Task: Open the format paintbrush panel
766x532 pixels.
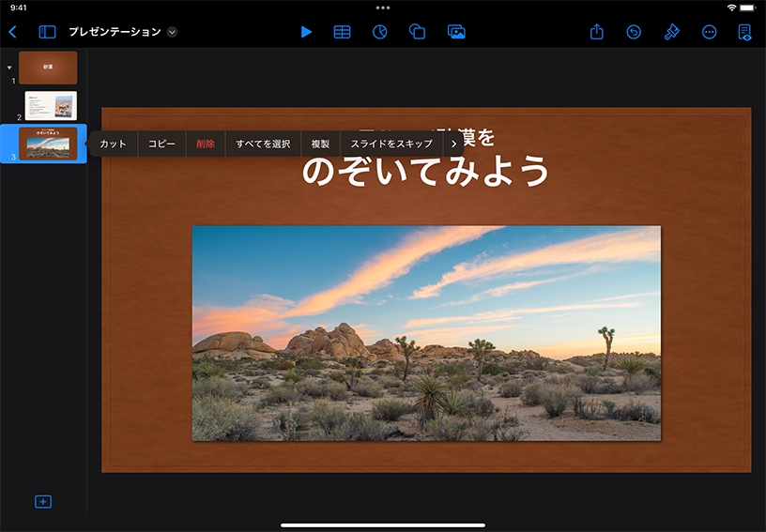Action: 671,32
